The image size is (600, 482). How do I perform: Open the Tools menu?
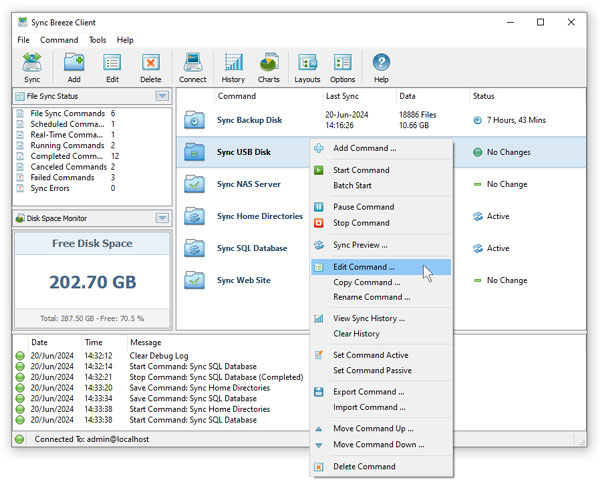pos(98,40)
